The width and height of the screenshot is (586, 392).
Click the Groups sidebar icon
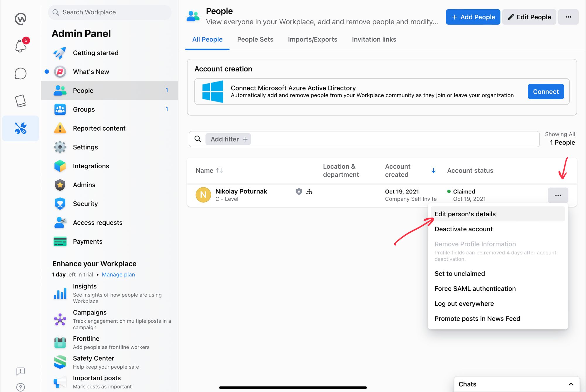click(60, 109)
